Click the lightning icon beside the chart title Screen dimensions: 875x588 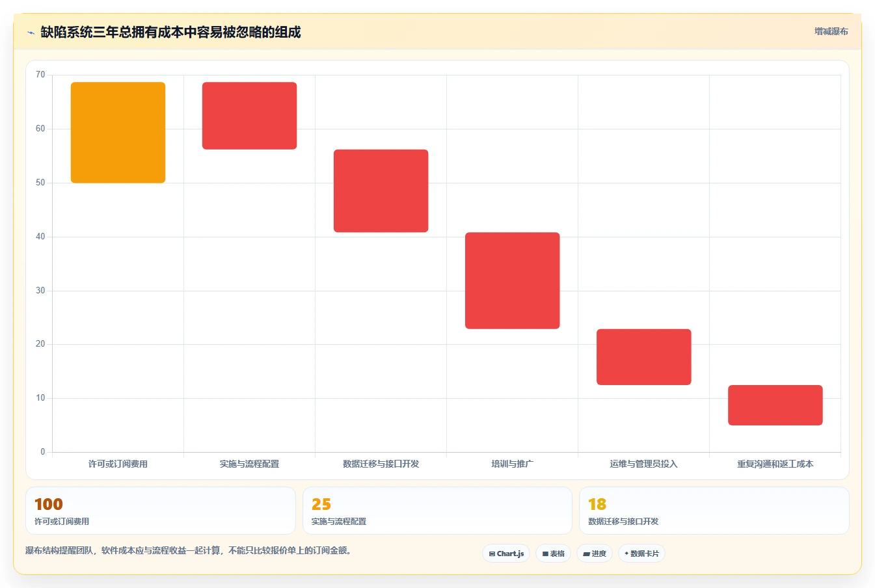(x=31, y=33)
